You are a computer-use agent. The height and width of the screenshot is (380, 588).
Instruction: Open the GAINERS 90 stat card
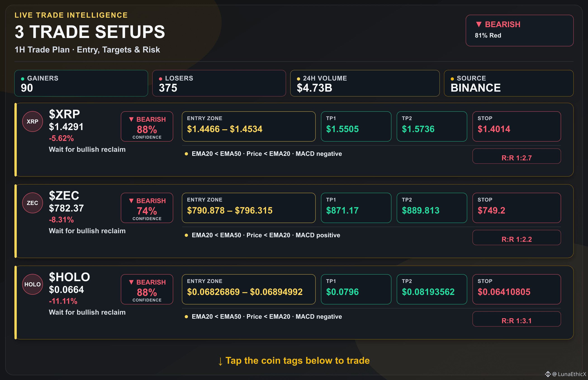point(81,83)
